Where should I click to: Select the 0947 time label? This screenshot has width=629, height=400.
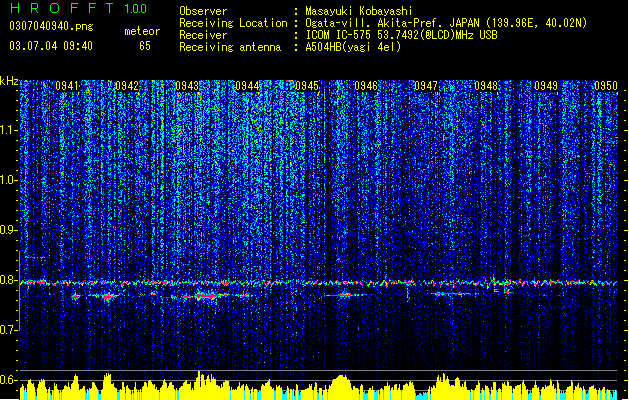426,86
